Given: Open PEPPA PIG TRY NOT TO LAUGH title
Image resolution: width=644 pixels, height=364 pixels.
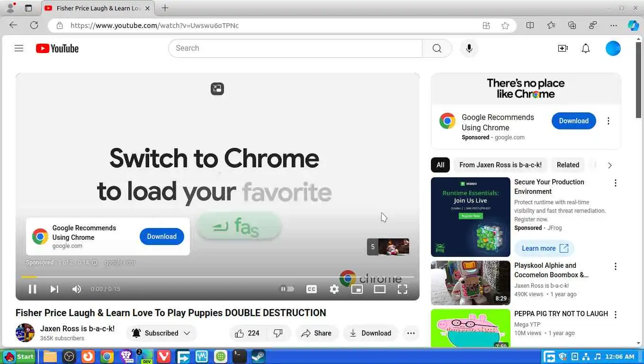Looking at the screenshot, I should coord(561,314).
